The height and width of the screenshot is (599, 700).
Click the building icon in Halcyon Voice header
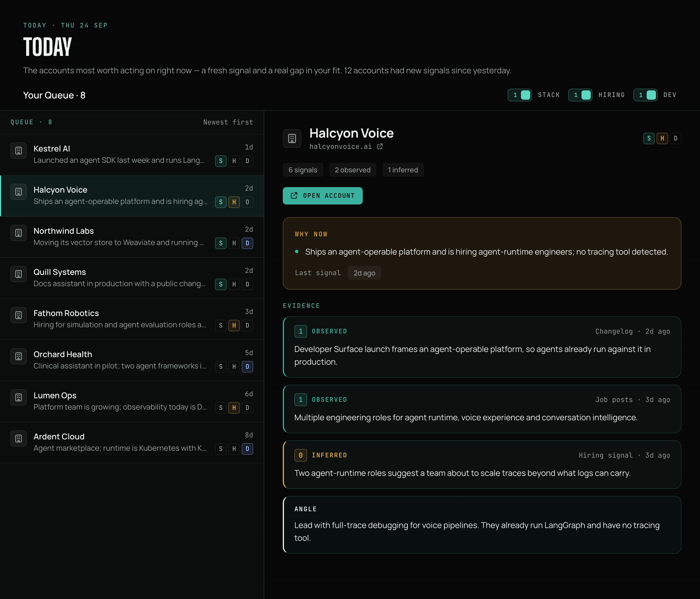[292, 138]
